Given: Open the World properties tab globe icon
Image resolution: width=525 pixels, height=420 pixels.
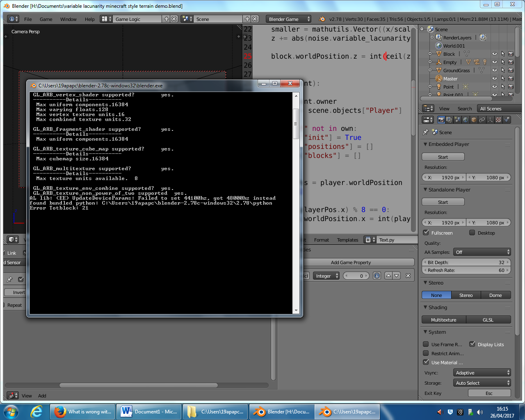Looking at the screenshot, I should (466, 120).
